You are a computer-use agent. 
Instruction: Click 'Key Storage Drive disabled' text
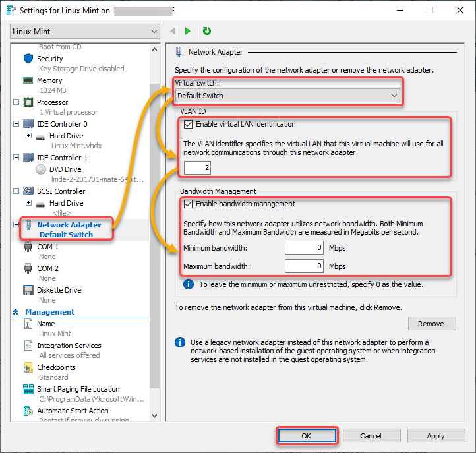click(81, 69)
